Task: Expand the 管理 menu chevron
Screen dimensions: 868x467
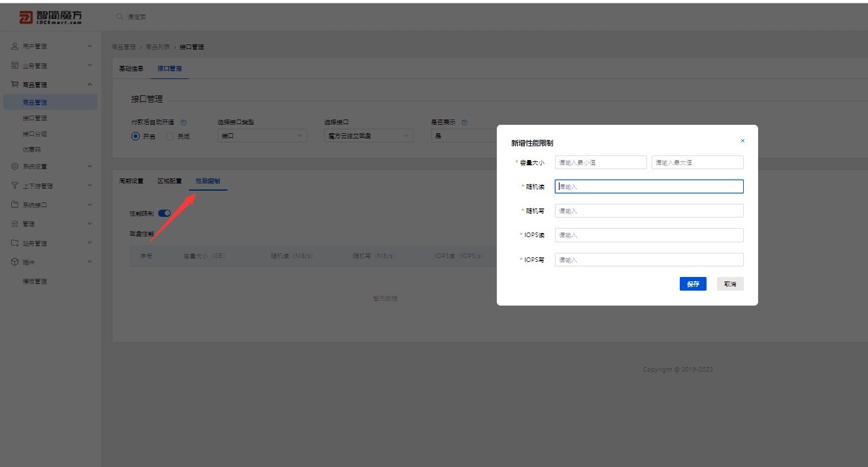Action: point(90,224)
